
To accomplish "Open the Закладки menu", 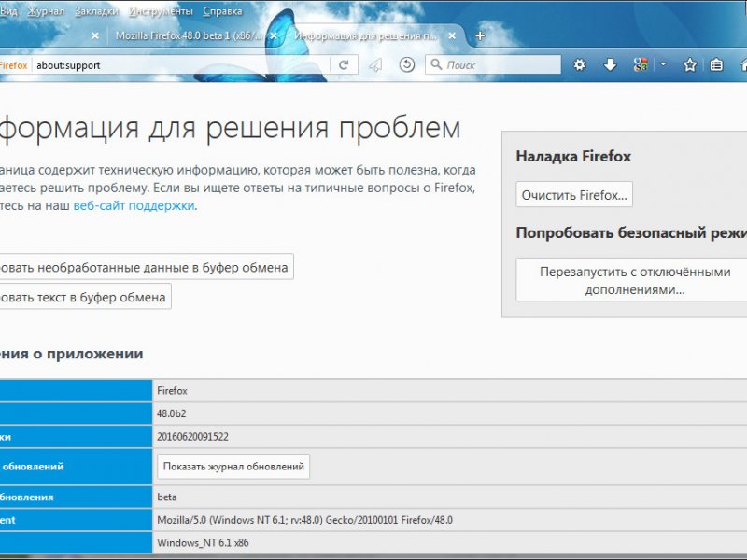I will tap(97, 11).
